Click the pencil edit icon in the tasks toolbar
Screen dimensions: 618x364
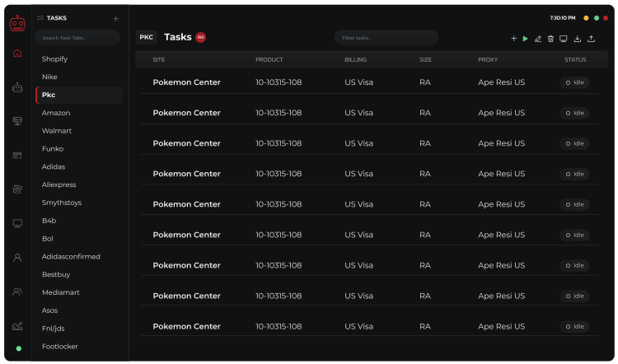tap(538, 39)
